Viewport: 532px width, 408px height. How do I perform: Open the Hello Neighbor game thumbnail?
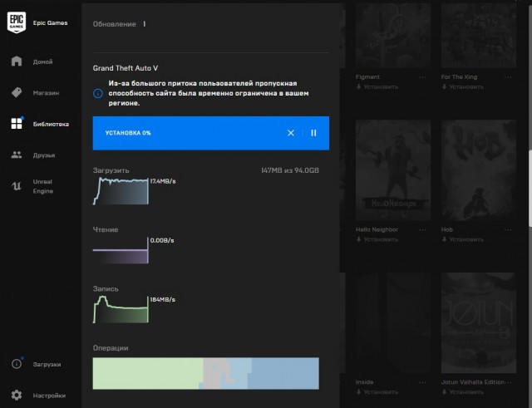pyautogui.click(x=393, y=170)
